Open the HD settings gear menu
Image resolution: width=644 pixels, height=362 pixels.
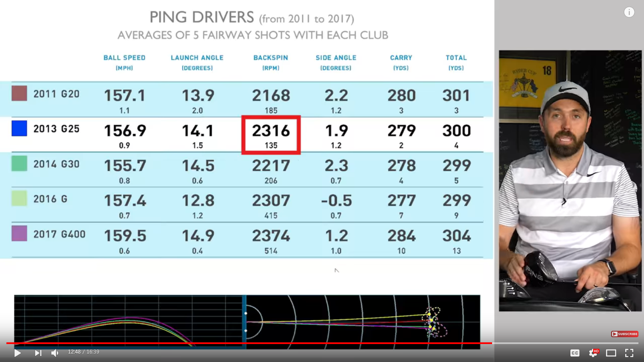point(593,353)
